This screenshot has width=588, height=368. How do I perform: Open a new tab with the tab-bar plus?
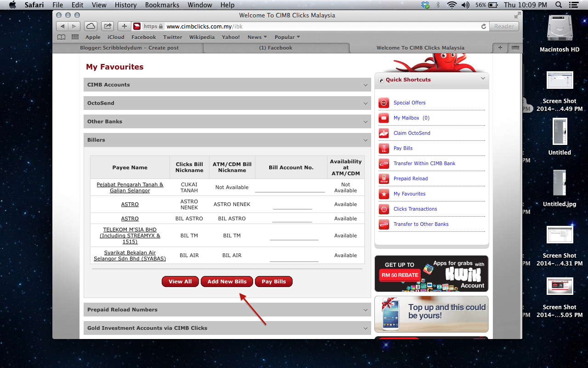pos(500,48)
